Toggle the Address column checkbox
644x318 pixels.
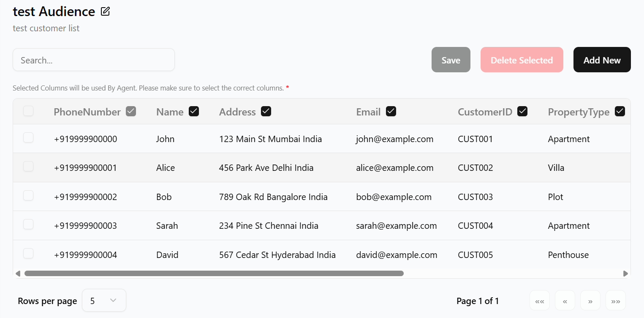tap(266, 111)
